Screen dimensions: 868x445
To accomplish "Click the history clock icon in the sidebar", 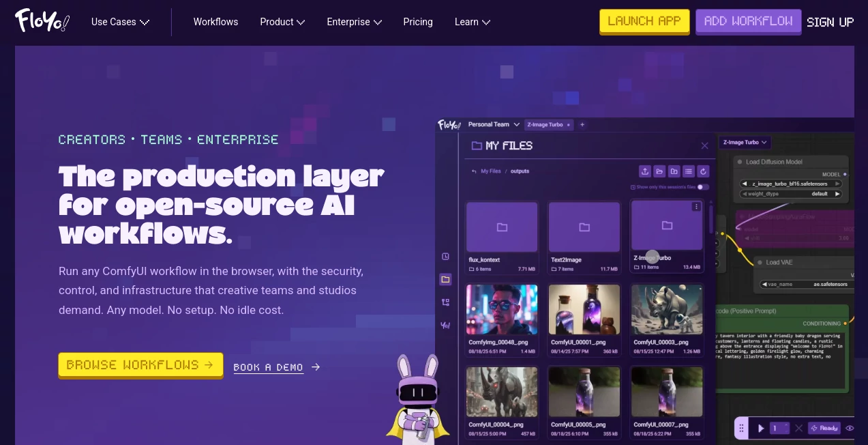I will coord(445,257).
